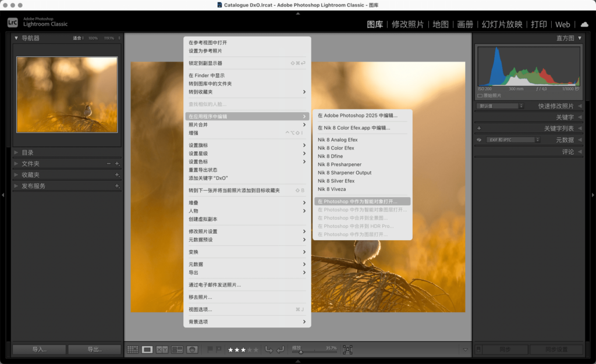596x364 pixels.
Task: Set the Pick flag in the toolbar
Action: point(210,349)
